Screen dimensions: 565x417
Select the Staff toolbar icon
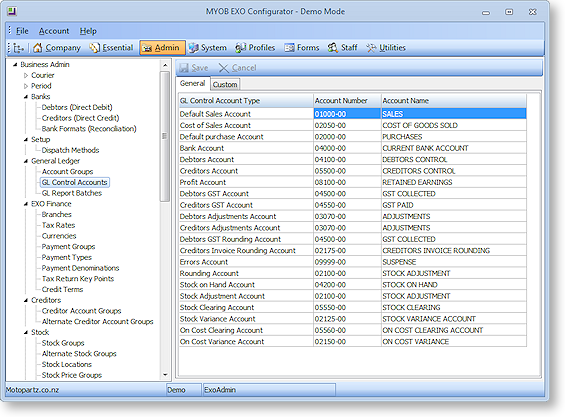coord(332,48)
